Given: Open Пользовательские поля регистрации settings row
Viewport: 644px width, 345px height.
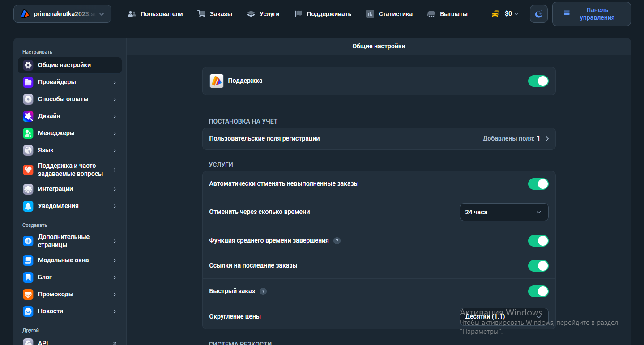Looking at the screenshot, I should tap(379, 139).
